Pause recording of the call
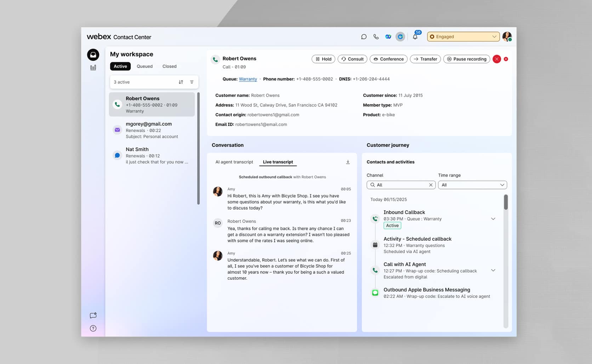This screenshot has height=364, width=592. point(466,59)
